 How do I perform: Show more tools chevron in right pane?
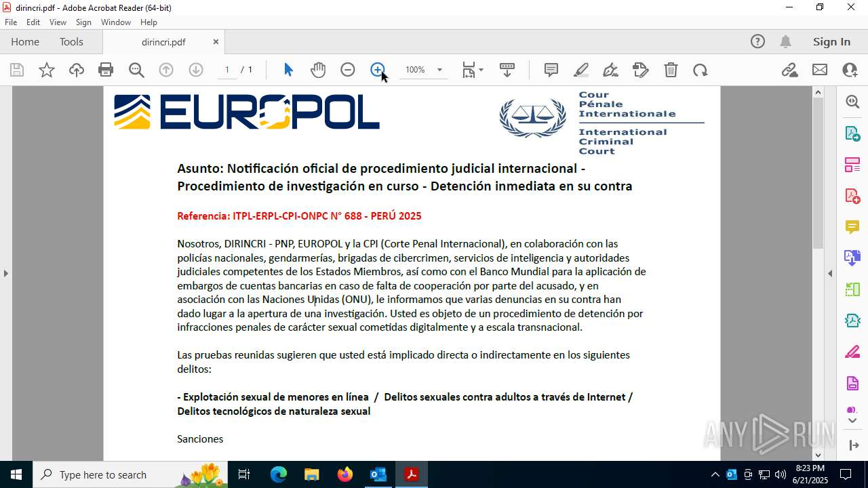click(x=852, y=421)
